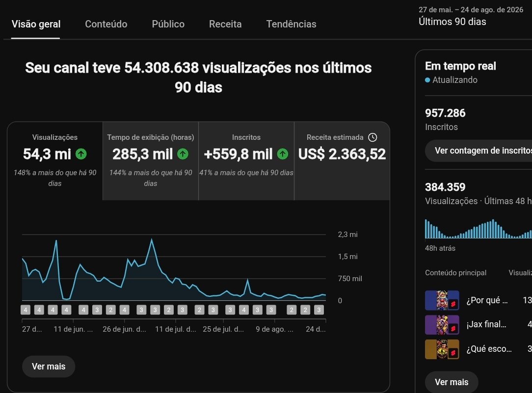The height and width of the screenshot is (393, 532).
Task: Select the Tempo de exibição (horas) metric card
Action: [151, 161]
